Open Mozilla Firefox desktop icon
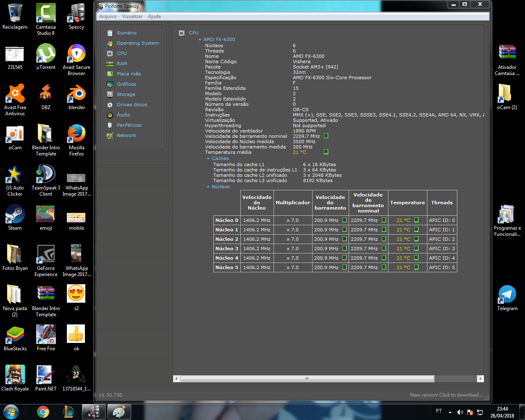Viewport: 525px width, 420px height. (77, 140)
